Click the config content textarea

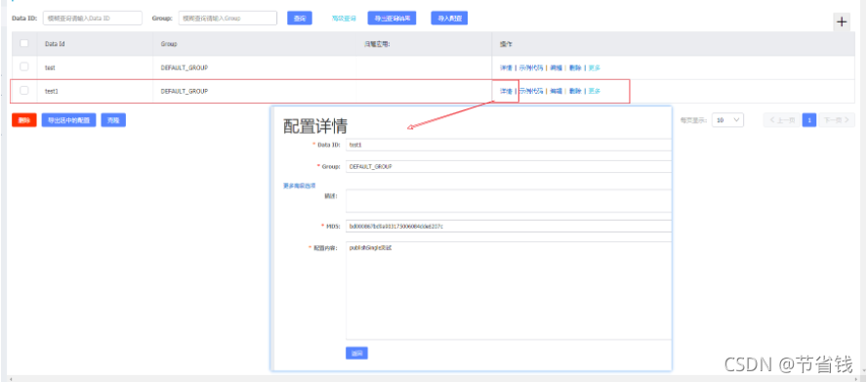508,291
